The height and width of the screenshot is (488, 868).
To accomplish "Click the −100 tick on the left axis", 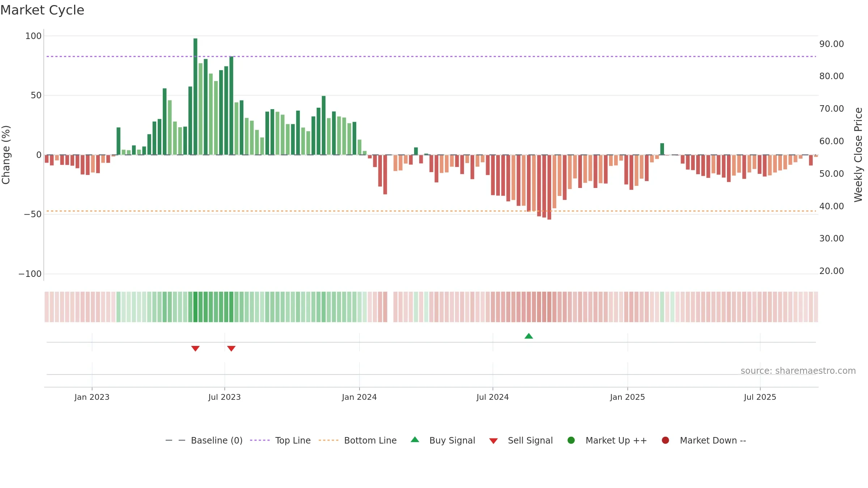I will 30,274.
